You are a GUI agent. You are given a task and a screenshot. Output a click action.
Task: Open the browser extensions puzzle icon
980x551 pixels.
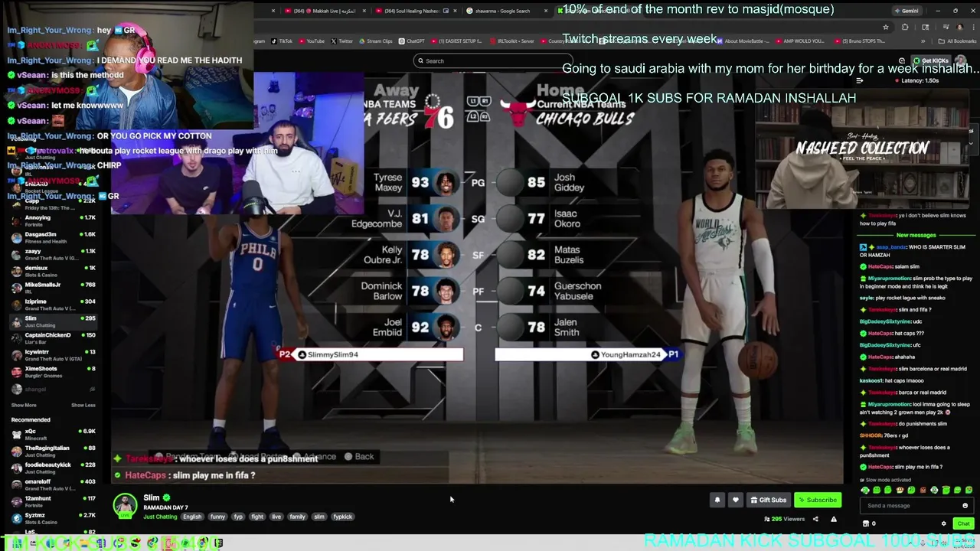(905, 27)
